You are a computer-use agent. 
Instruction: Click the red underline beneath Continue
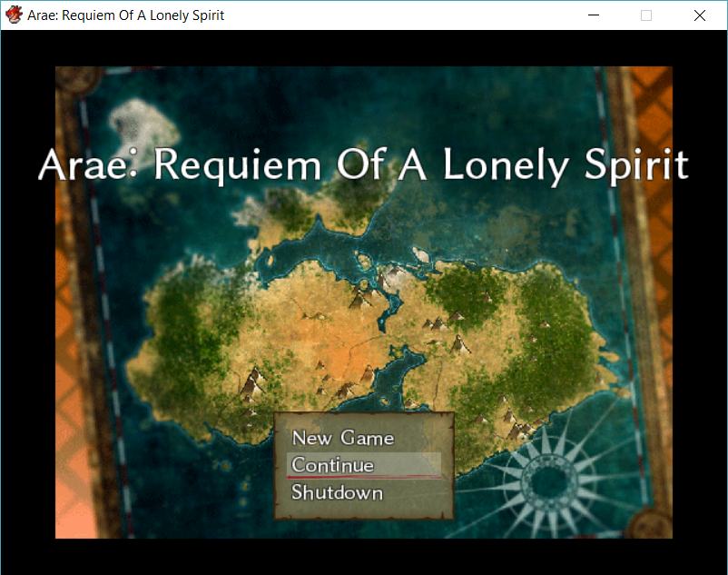tap(363, 476)
